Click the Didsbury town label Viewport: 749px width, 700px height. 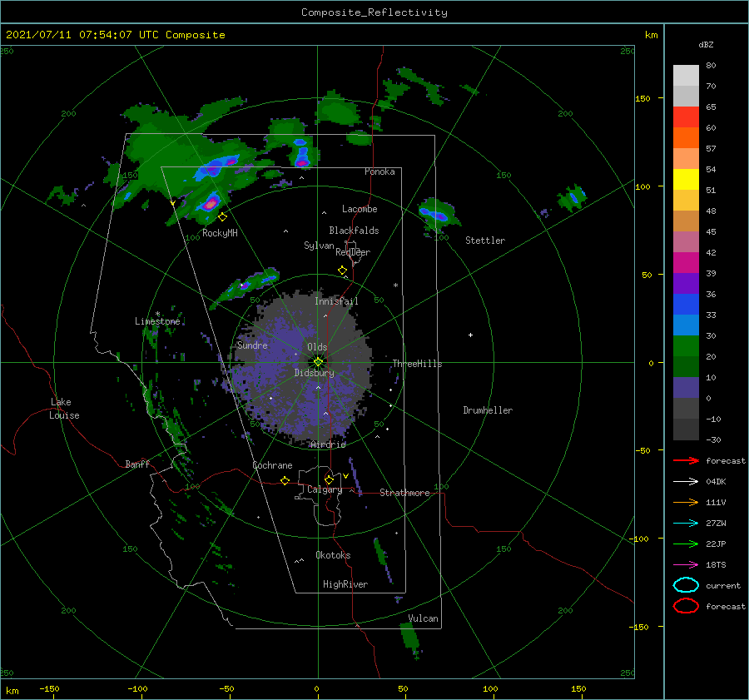pyautogui.click(x=314, y=373)
